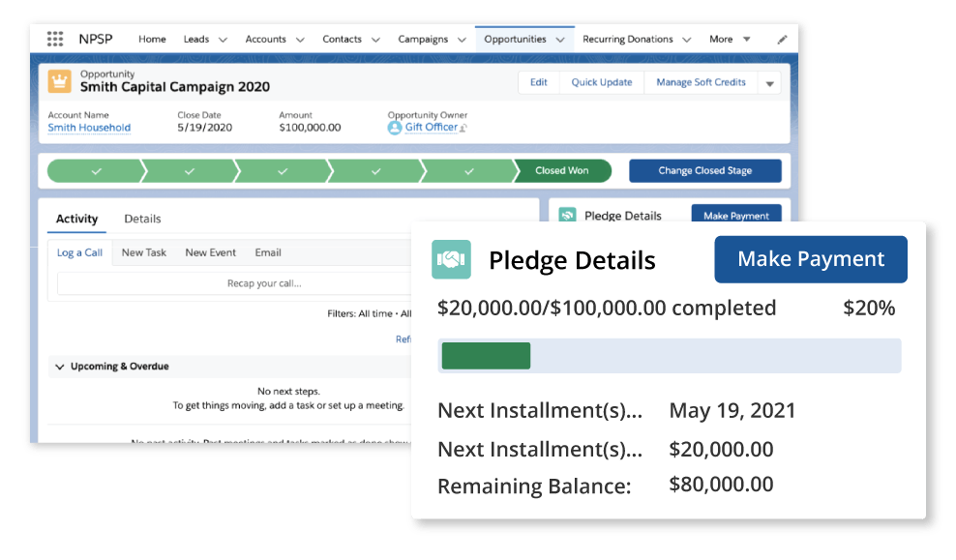Viewport: 956px width, 560px height.
Task: Select the New Event tab
Action: pyautogui.click(x=210, y=252)
